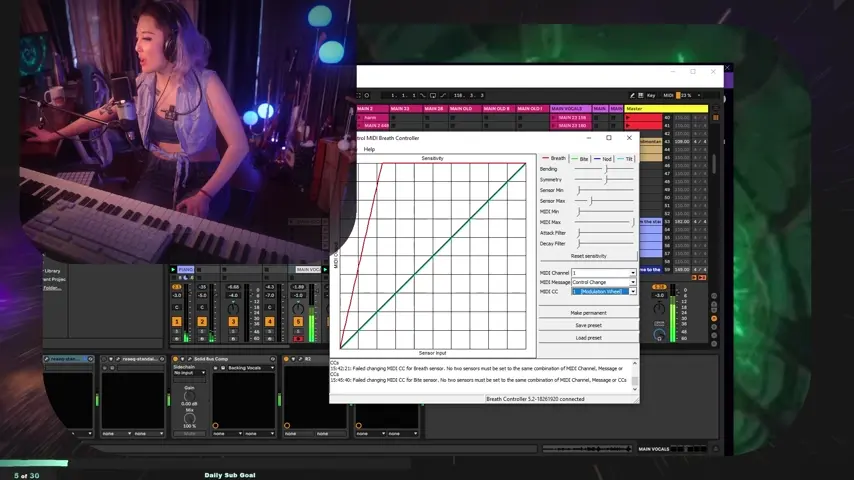This screenshot has width=854, height=480.
Task: Click the MIDI map mode button
Action: 669,95
